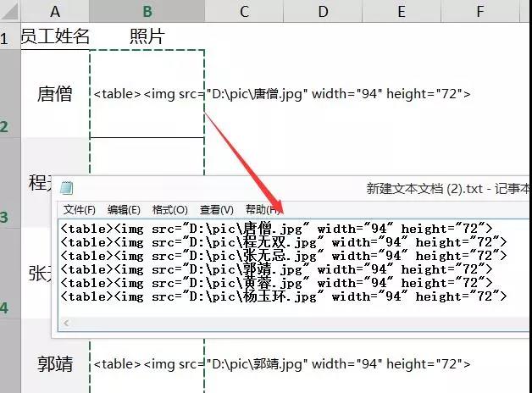Select row 2 header
This screenshot has height=393, width=532.
[10, 93]
